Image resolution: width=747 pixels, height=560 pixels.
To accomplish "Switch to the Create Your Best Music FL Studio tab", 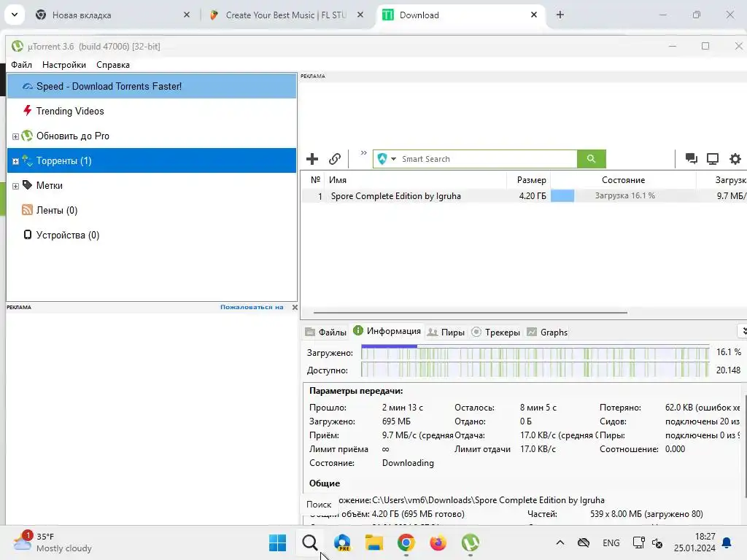I will tap(286, 15).
